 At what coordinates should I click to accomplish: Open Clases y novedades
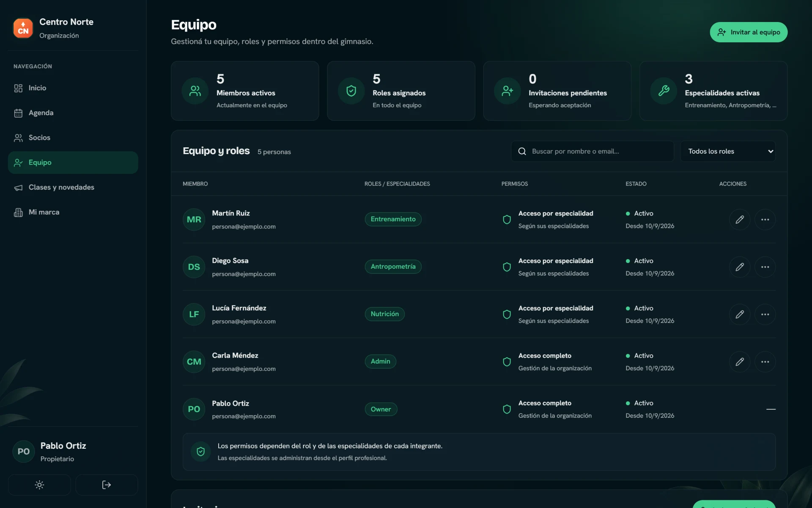coord(73,188)
